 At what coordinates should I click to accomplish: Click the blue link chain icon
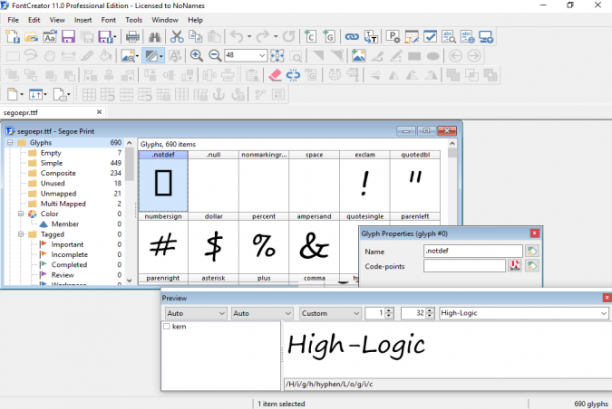(x=352, y=37)
